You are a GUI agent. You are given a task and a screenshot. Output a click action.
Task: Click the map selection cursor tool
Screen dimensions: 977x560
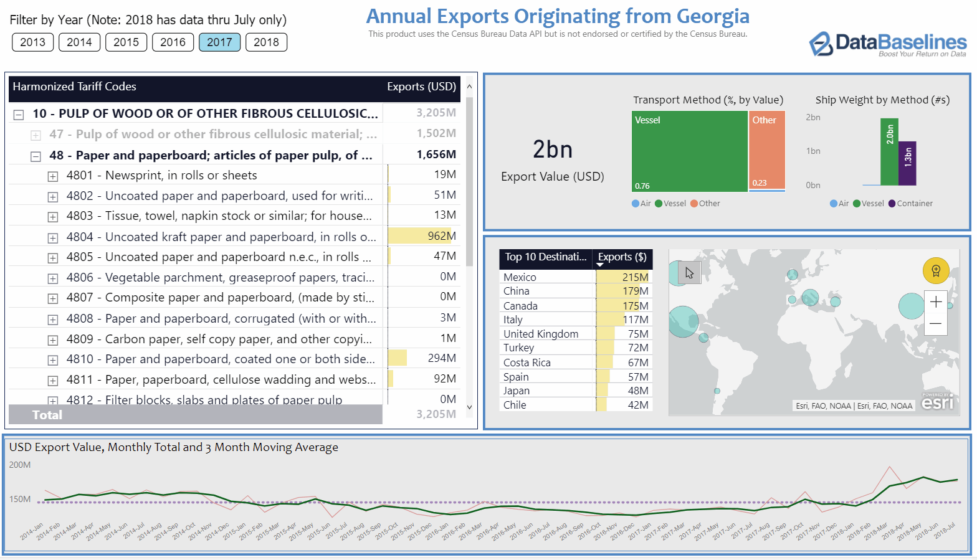(x=689, y=273)
